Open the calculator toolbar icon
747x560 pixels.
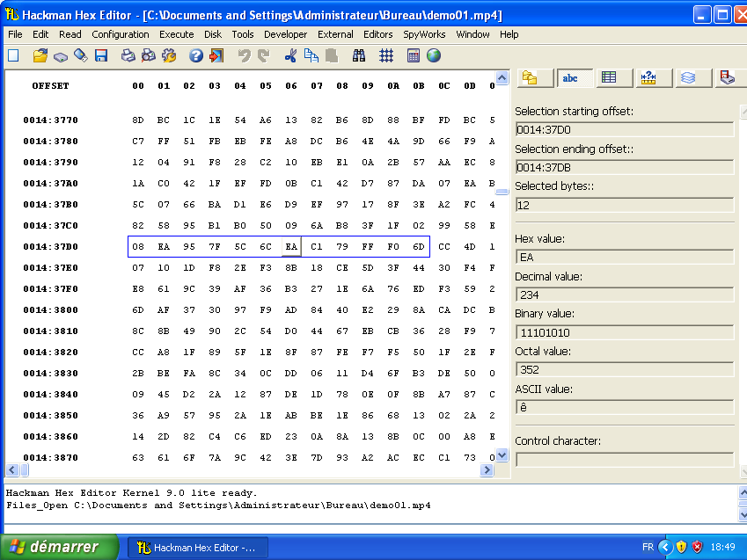click(414, 55)
